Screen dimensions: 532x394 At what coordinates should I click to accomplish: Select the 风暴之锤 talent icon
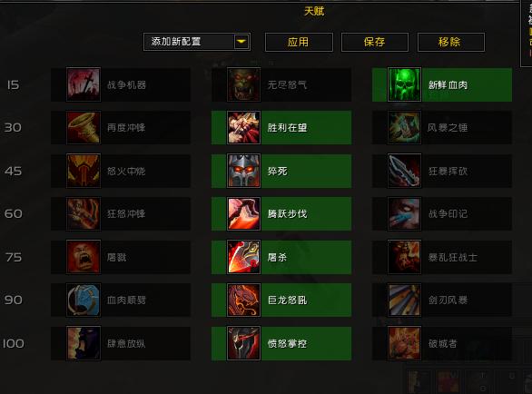[404, 128]
